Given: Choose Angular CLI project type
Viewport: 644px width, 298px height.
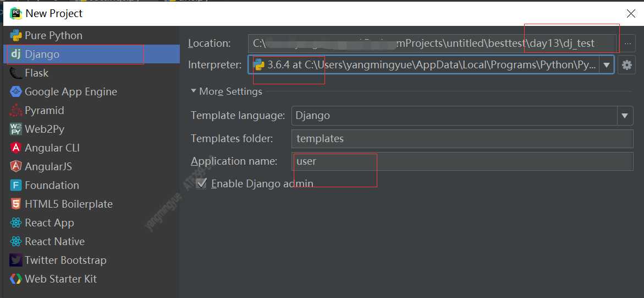Looking at the screenshot, I should click(x=91, y=148).
